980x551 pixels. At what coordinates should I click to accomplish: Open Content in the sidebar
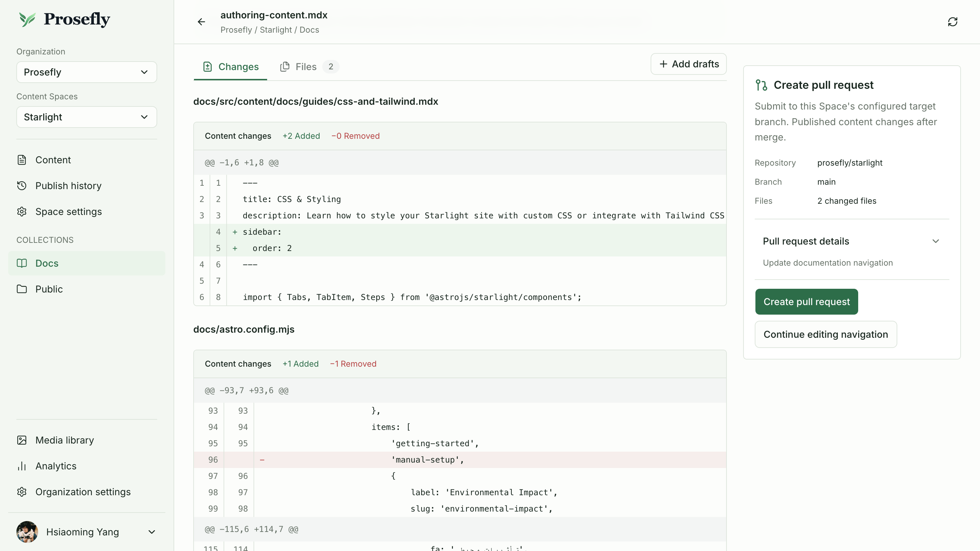(x=87, y=160)
